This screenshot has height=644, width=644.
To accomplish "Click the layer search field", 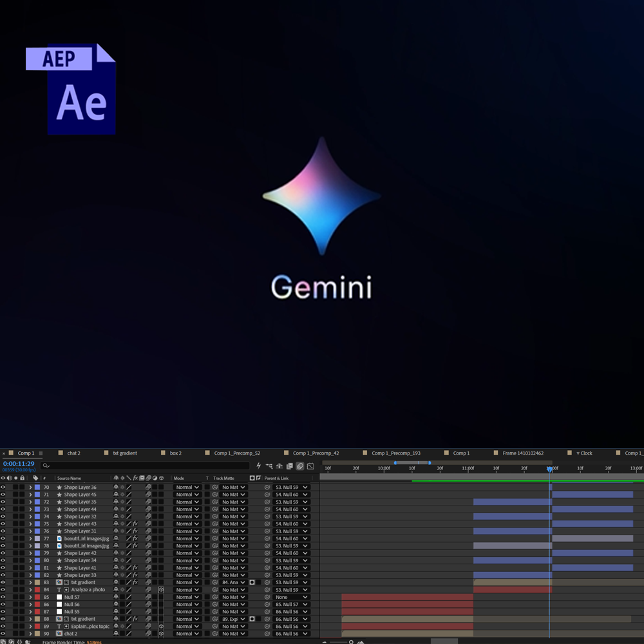I will 146,466.
